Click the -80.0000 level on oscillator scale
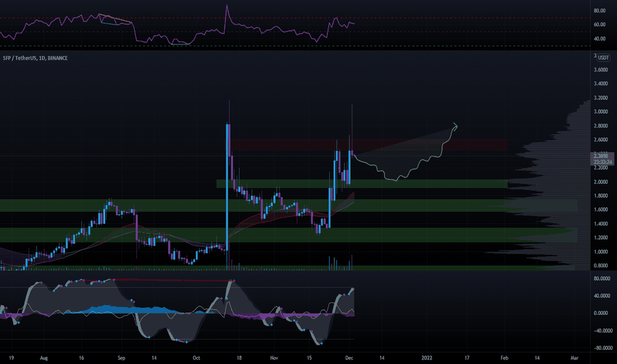 click(x=602, y=348)
